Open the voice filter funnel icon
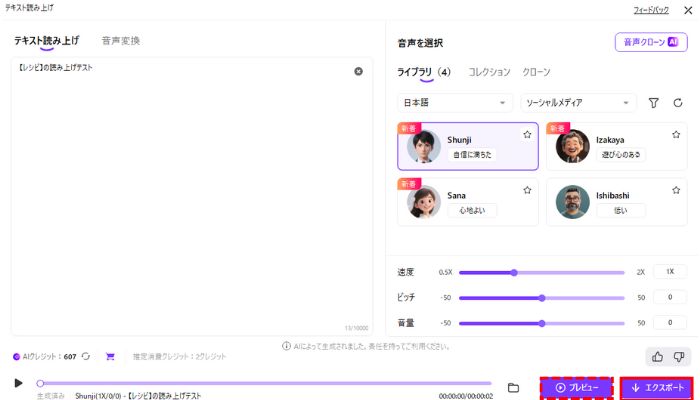 coord(654,102)
